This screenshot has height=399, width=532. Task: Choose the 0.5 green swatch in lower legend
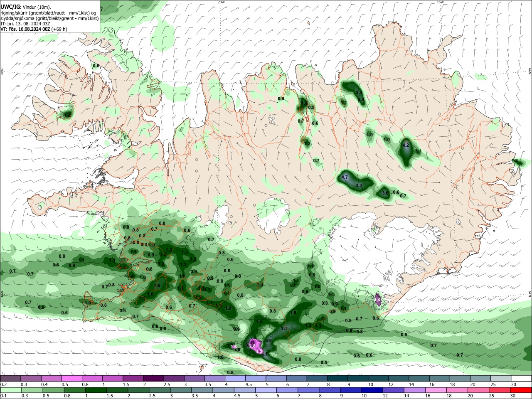[x=53, y=390]
